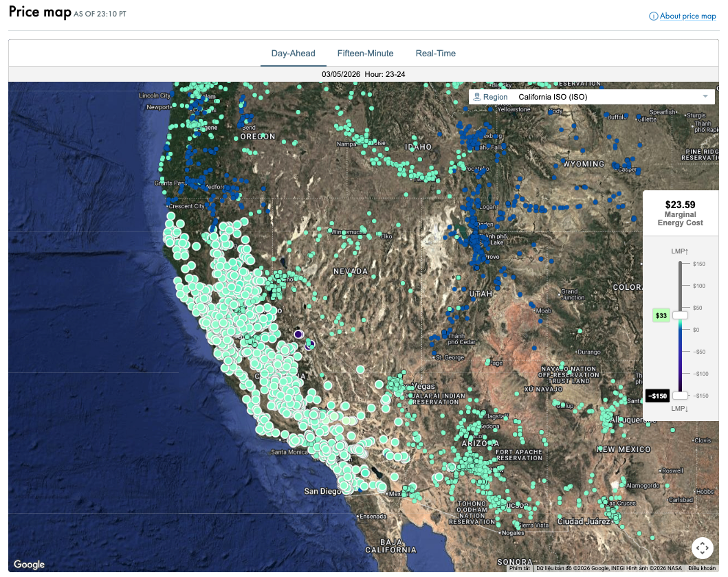Screen dimensions: 728x577
Task: Click the lower LMP slider handle
Action: coord(680,396)
